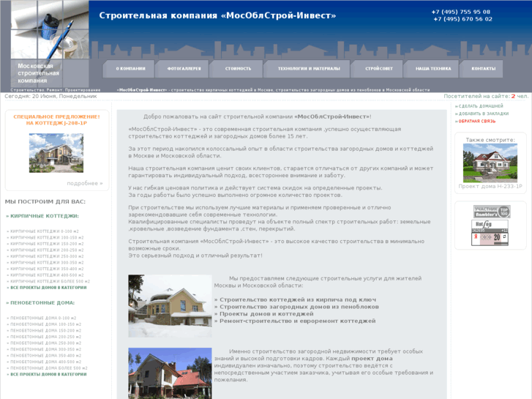Image resolution: width=532 pixels, height=399 pixels.
Task: Open house project H-233-1P thumbnail
Action: (490, 163)
